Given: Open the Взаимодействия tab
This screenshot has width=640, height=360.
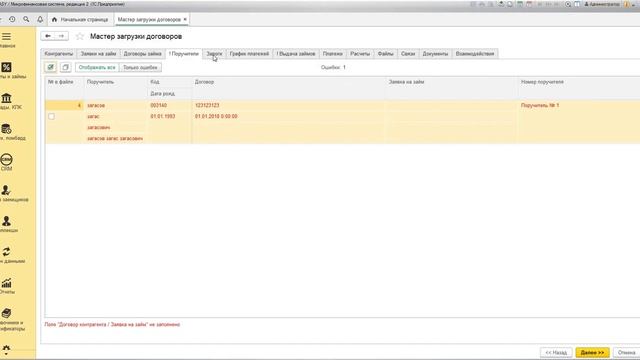Looking at the screenshot, I should [x=475, y=54].
